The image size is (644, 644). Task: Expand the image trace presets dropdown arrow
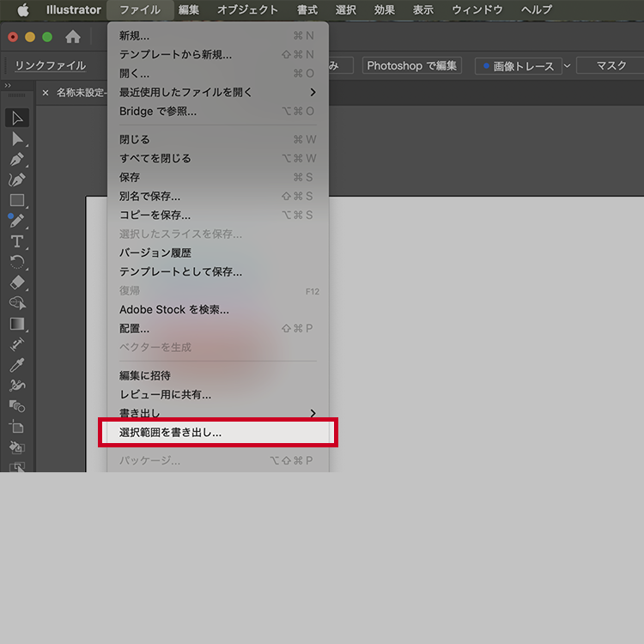coord(568,66)
